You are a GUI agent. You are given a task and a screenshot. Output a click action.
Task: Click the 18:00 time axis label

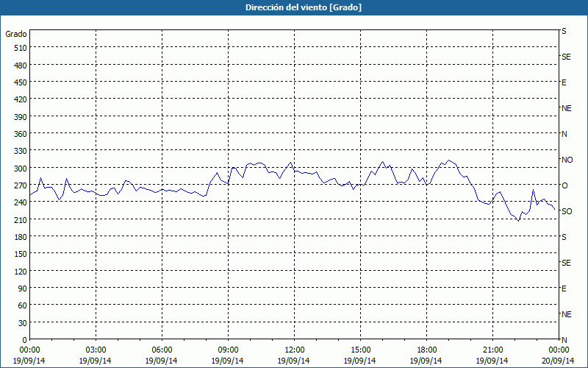[x=427, y=350]
